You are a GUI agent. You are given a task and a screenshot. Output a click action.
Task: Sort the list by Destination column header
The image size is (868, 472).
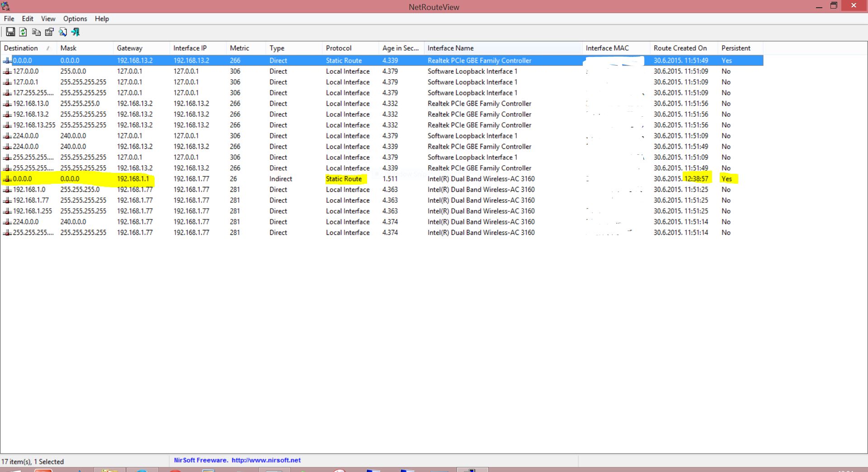coord(21,48)
